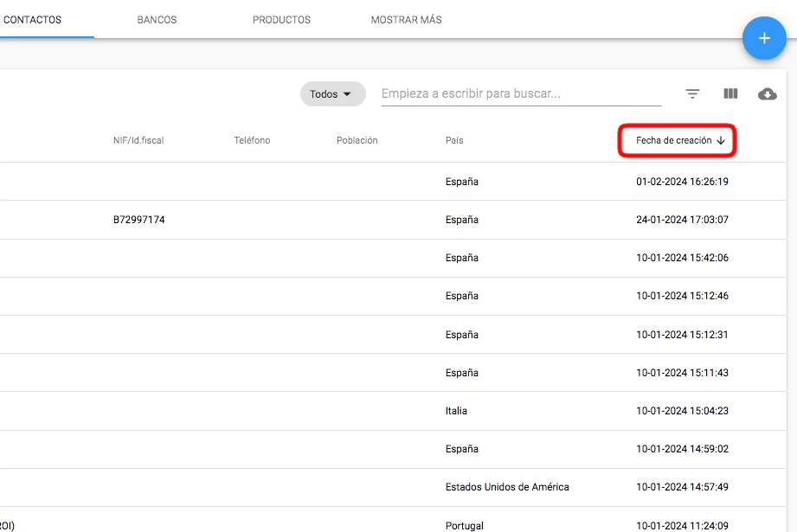This screenshot has height=532, width=797.
Task: Sort by the NIF/Id.fiscal column header
Action: coord(138,140)
